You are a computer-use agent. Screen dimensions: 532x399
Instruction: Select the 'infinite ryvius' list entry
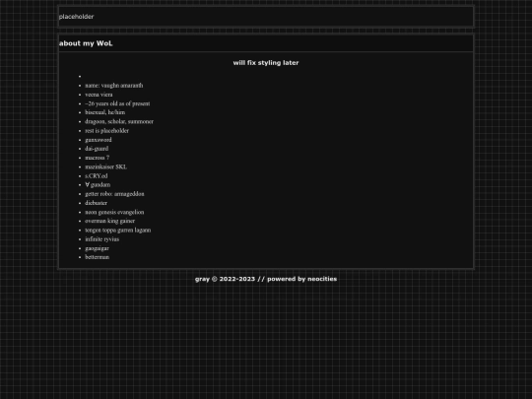pos(102,239)
